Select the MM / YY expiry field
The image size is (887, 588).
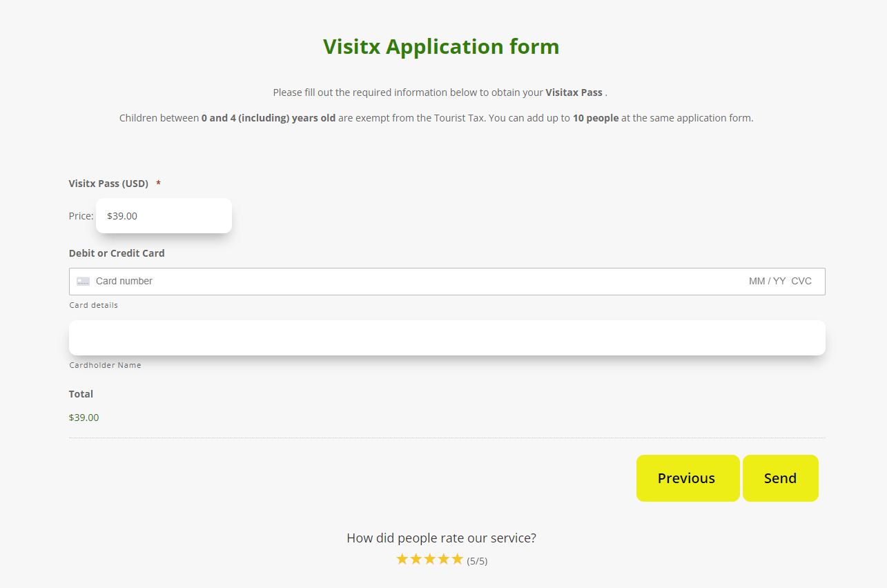coord(767,282)
